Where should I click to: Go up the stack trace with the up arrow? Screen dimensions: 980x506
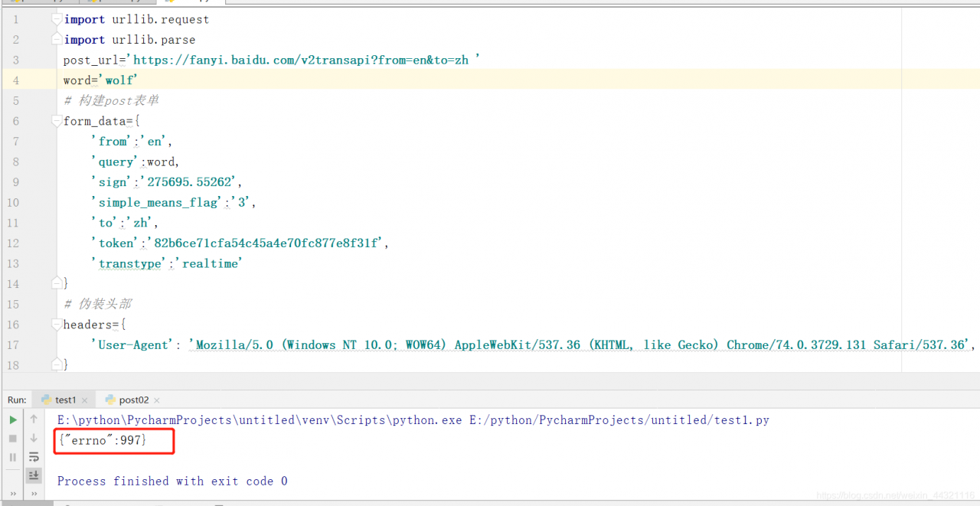tap(34, 419)
